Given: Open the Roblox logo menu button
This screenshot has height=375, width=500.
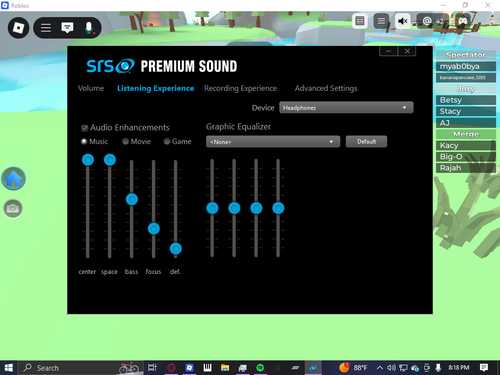Looking at the screenshot, I should [18, 28].
